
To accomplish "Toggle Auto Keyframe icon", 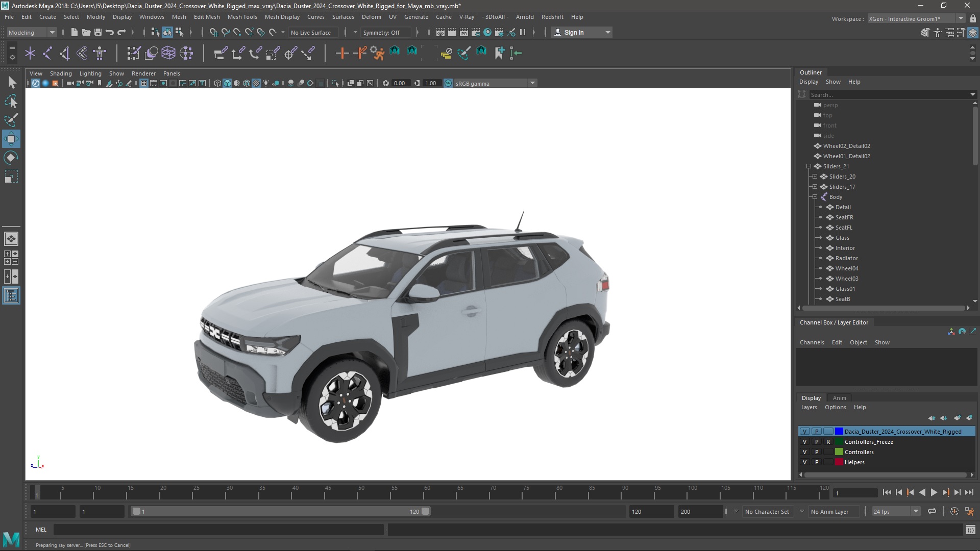I will coord(954,511).
